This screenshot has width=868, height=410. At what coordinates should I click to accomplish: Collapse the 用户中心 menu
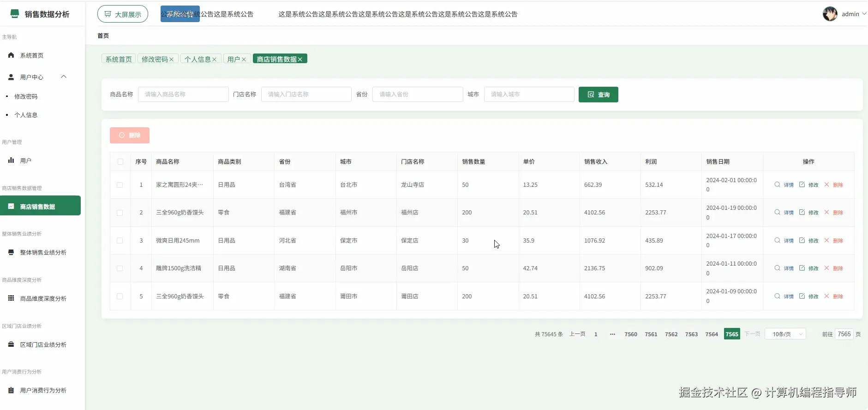coord(64,77)
